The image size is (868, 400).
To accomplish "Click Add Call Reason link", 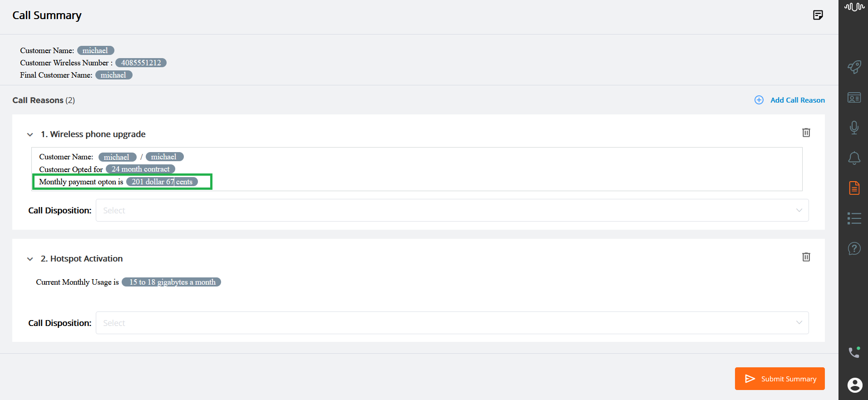I will point(789,100).
